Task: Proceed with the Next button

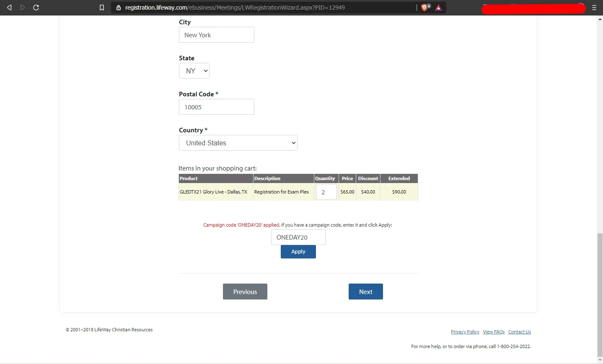Action: pyautogui.click(x=366, y=292)
